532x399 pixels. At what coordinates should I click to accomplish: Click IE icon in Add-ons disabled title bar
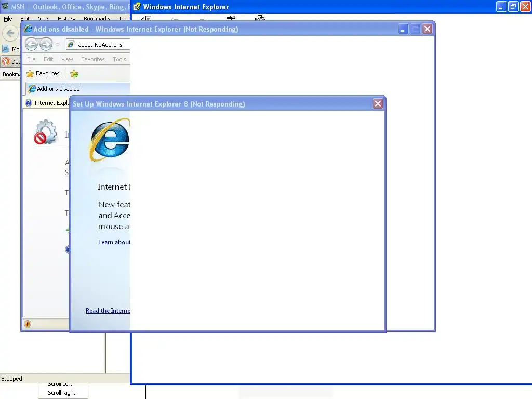[x=28, y=29]
